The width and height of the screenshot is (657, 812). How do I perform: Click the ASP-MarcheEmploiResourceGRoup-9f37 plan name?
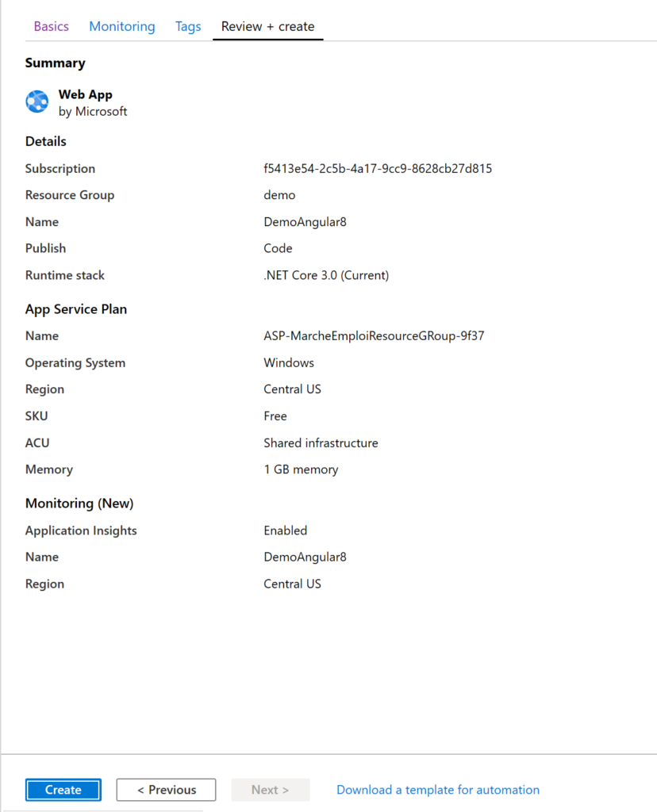click(374, 336)
